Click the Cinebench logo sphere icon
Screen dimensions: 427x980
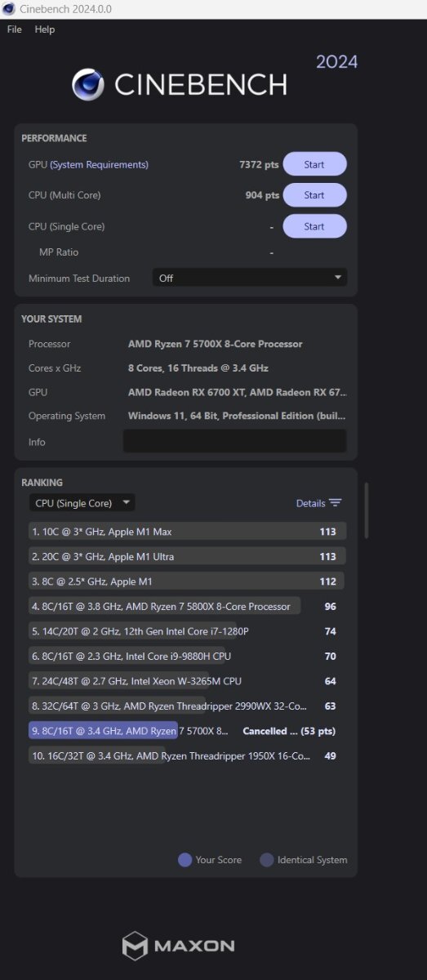[x=88, y=84]
